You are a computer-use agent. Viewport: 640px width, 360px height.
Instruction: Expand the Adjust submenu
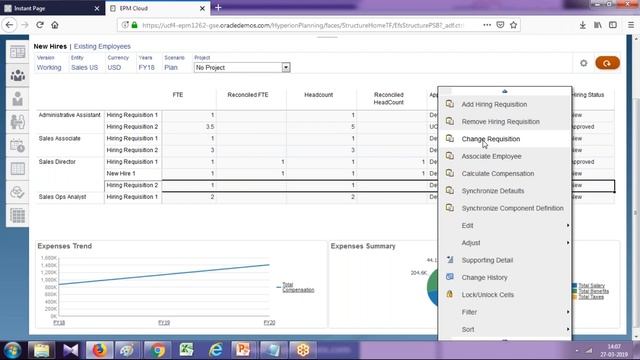tap(505, 242)
